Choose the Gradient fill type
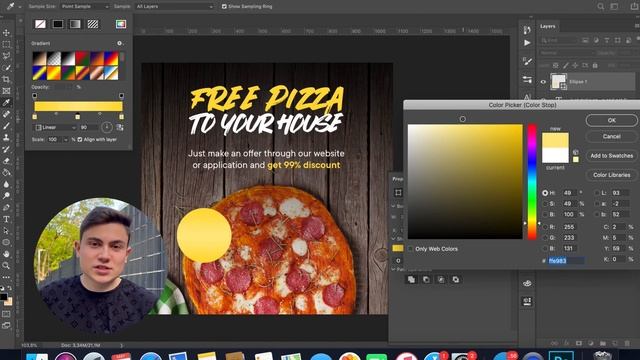Viewport: 640px width, 360px height. coord(75,24)
